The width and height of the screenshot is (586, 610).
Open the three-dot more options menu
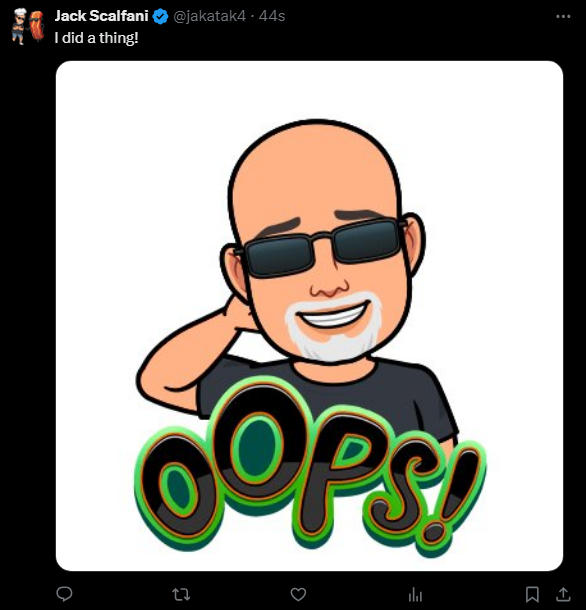563,16
